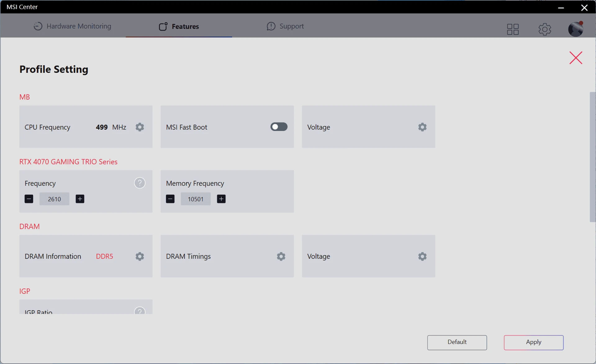Go to the Support tab
596x364 pixels.
pos(285,26)
